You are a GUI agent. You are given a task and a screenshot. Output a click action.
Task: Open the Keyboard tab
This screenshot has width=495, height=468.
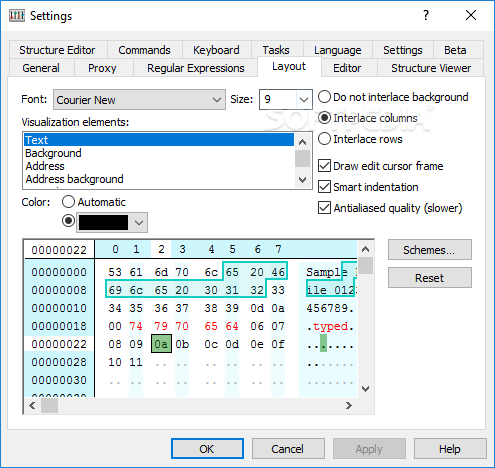tap(216, 50)
